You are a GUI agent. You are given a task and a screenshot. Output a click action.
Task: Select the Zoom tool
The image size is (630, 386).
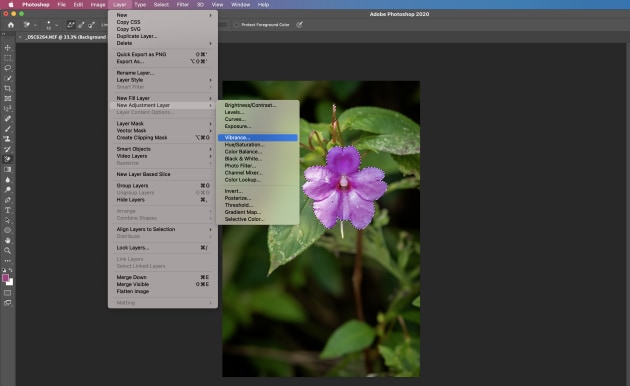(x=8, y=251)
